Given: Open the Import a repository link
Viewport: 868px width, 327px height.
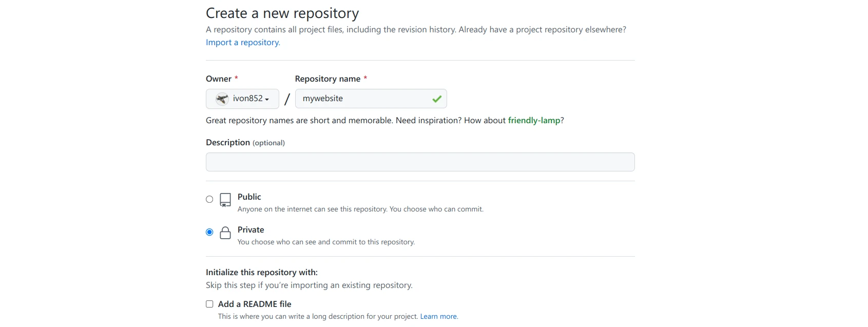Looking at the screenshot, I should pyautogui.click(x=243, y=43).
